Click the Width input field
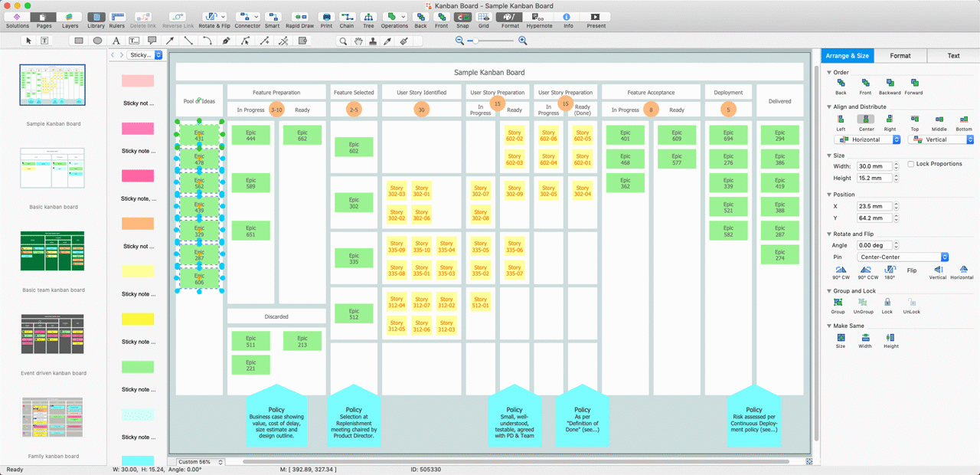 (874, 166)
